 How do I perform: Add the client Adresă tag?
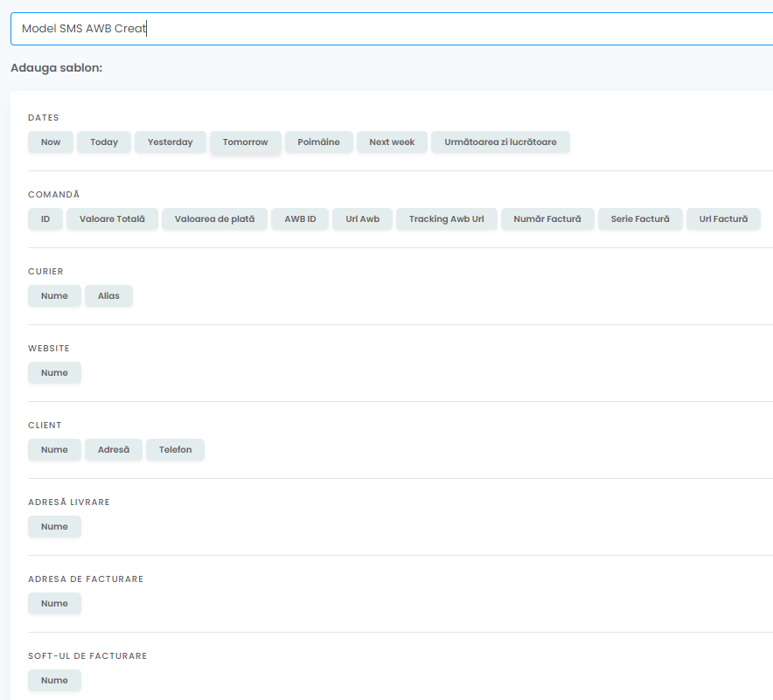click(x=114, y=449)
